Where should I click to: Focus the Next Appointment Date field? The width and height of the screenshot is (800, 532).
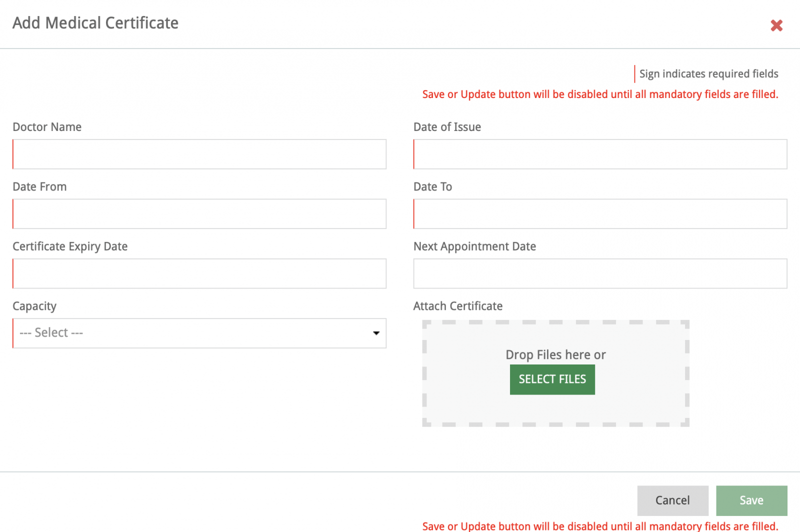pos(600,273)
